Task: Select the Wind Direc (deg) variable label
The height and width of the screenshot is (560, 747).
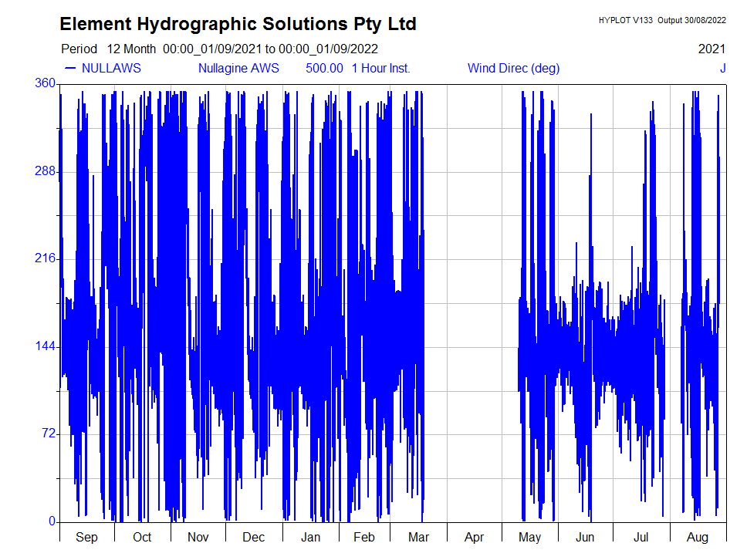Action: coord(513,68)
